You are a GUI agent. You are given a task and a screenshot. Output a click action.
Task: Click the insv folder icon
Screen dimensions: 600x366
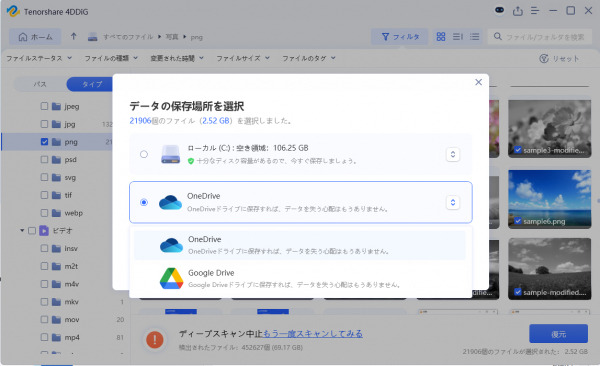click(x=56, y=248)
